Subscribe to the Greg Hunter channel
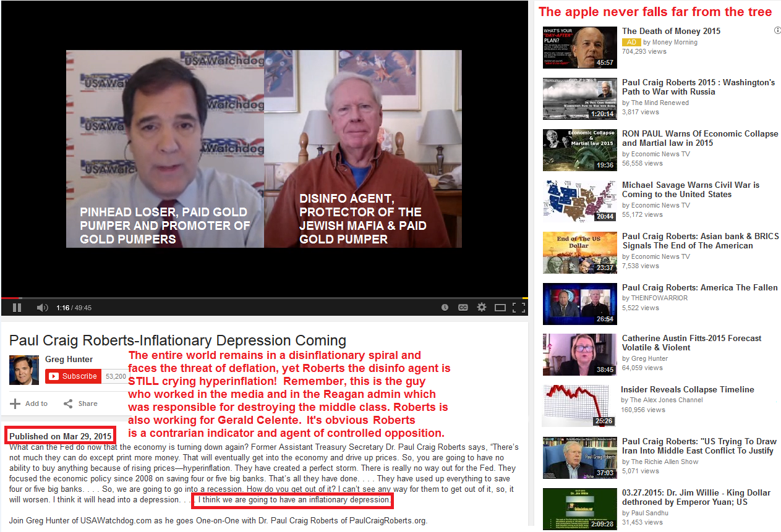The width and height of the screenshot is (781, 532). point(74,376)
